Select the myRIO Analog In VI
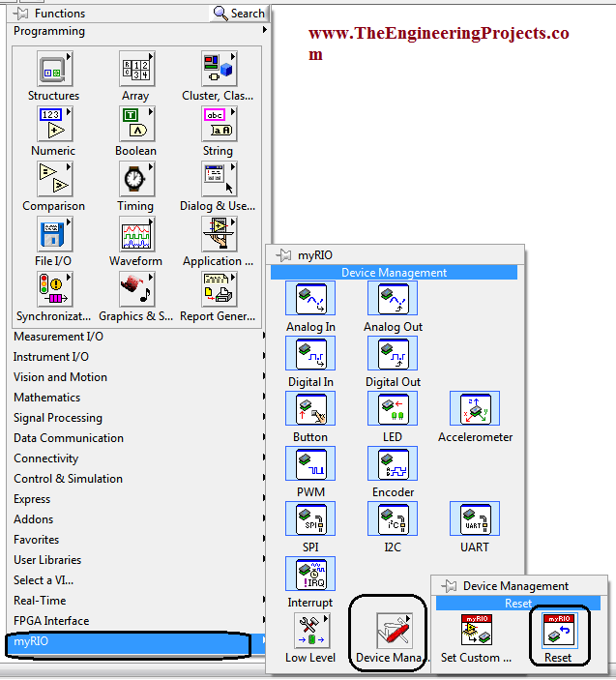Viewport: 616px width, 680px height. pos(310,298)
